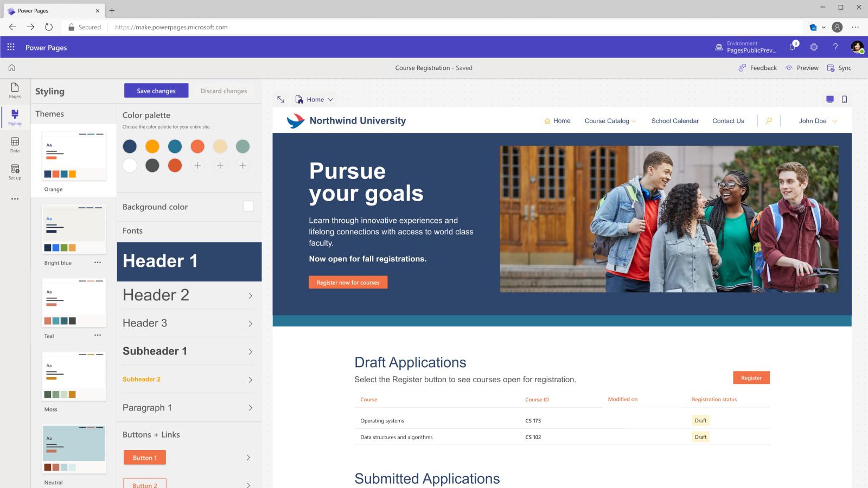This screenshot has width=868, height=488.
Task: Select the Data icon in the sidebar
Action: coord(15,144)
